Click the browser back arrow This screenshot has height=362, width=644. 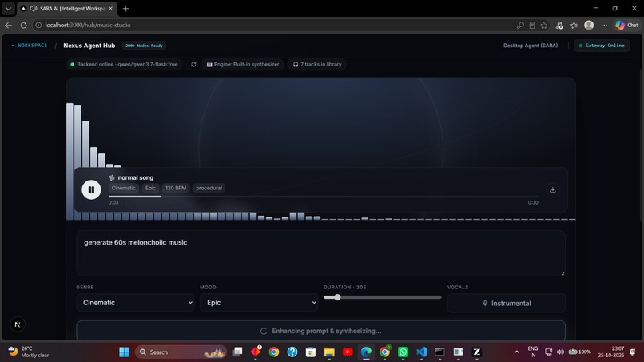(8, 25)
